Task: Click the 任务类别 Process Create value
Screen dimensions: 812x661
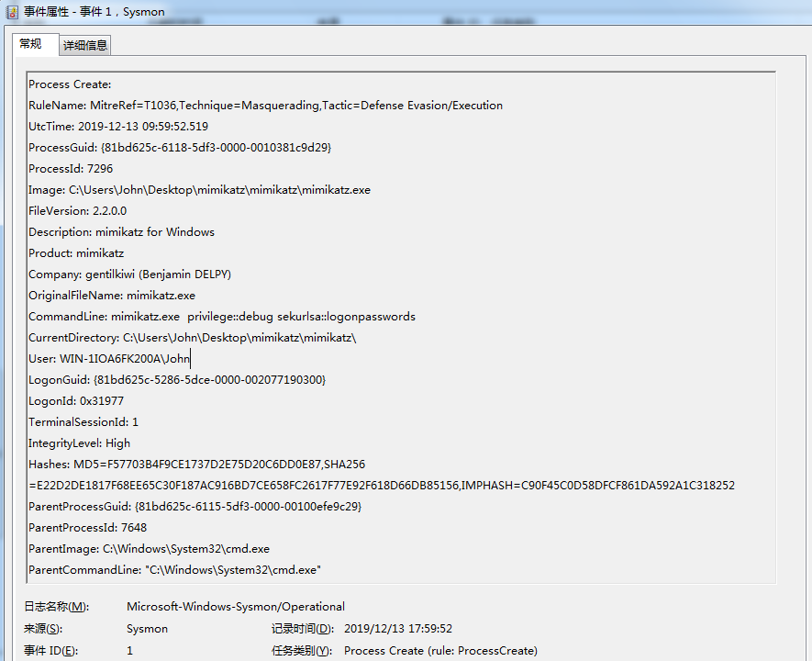Action: 440,651
